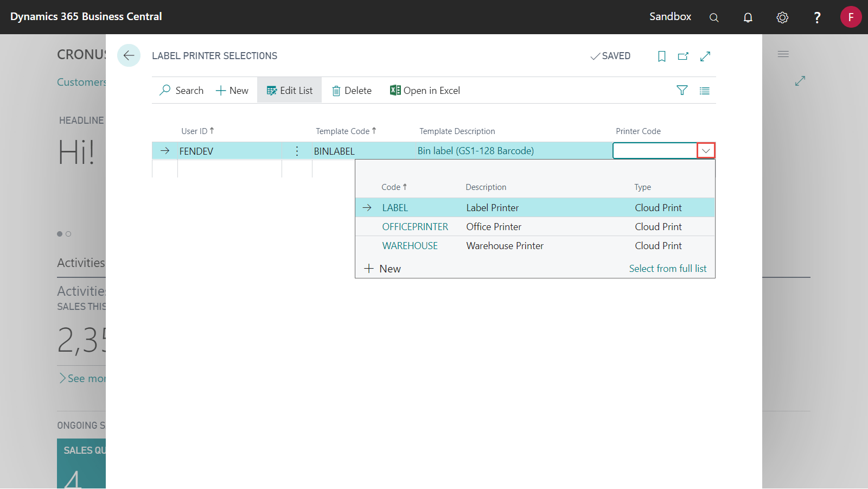Click inside the Printer Code field
Screen dimensions: 868x489
[654, 151]
